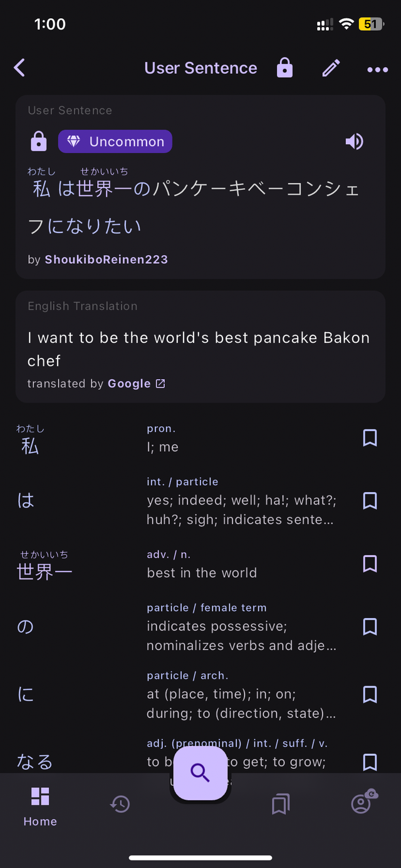401x868 pixels.
Task: Toggle bookmark for particle に
Action: click(x=370, y=694)
